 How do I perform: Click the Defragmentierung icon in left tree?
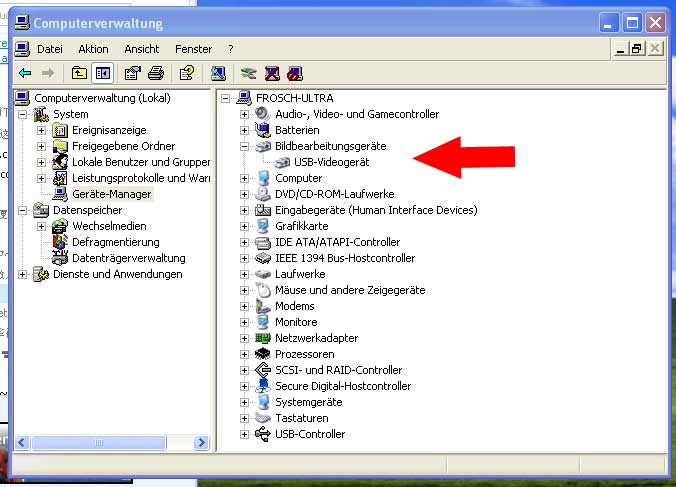(x=60, y=242)
